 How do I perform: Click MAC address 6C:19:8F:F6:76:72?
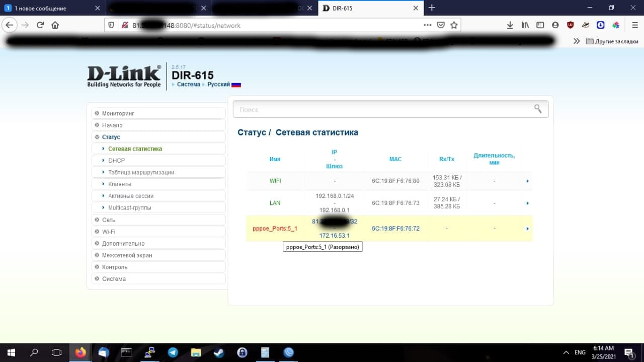pyautogui.click(x=395, y=229)
